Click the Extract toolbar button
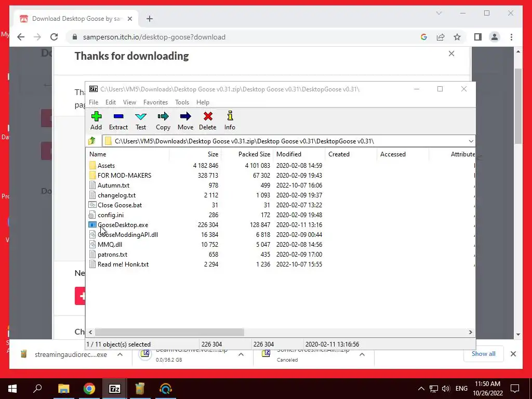 [118, 121]
